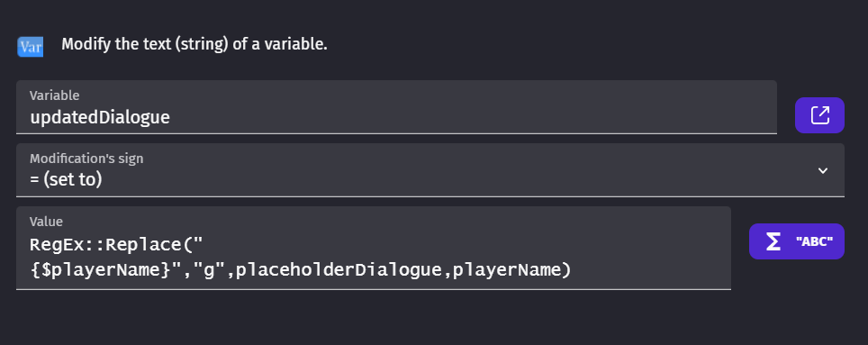Screen dimensions: 868x345
Task: Open the string expression editor "ABC" button
Action: (797, 241)
